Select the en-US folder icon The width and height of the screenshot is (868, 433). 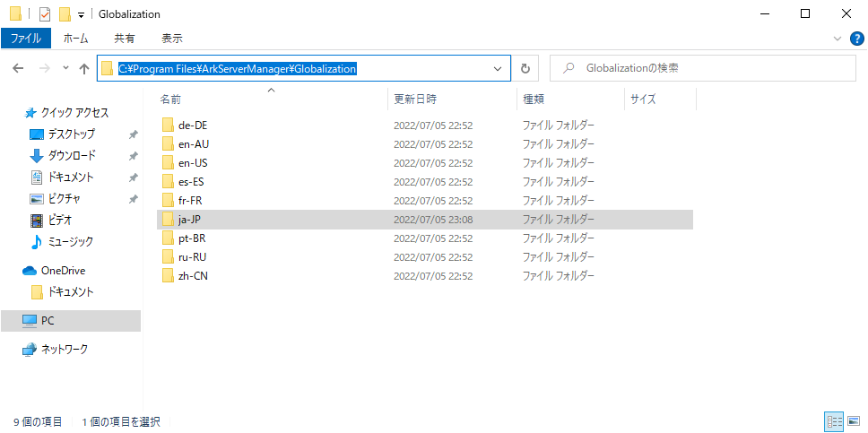[x=169, y=163]
